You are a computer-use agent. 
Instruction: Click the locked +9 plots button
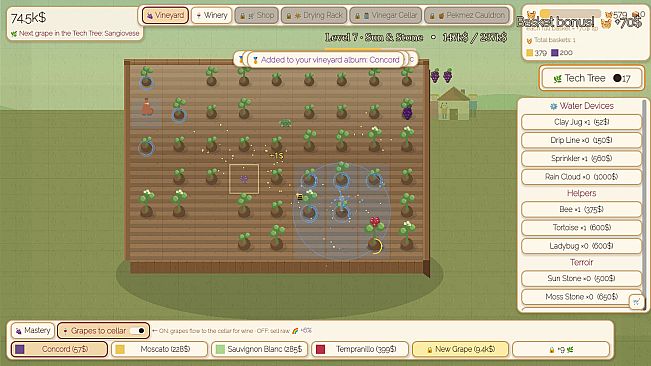tap(561, 349)
